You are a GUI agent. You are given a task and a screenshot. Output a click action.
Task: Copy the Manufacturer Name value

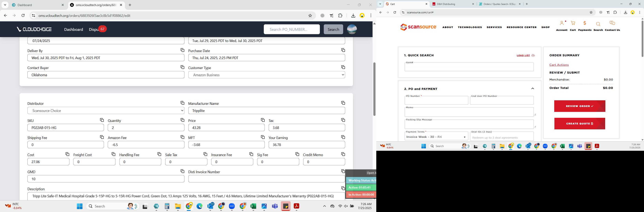point(343,103)
